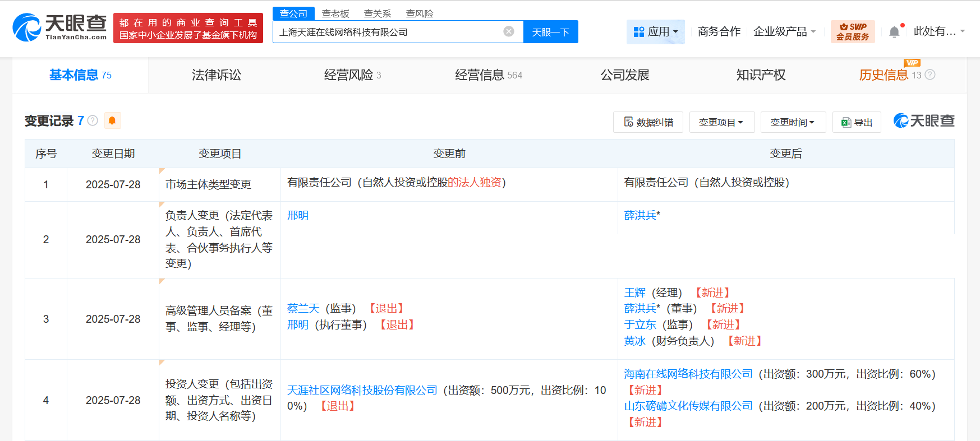Select the 查公司 search tab
980x441 pixels.
point(293,13)
